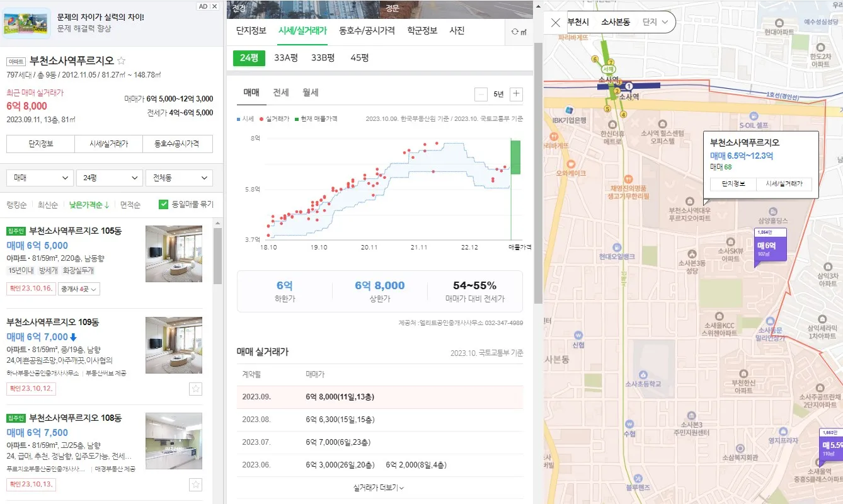The width and height of the screenshot is (843, 504).
Task: Open the 전체동 building dropdown
Action: [x=179, y=178]
